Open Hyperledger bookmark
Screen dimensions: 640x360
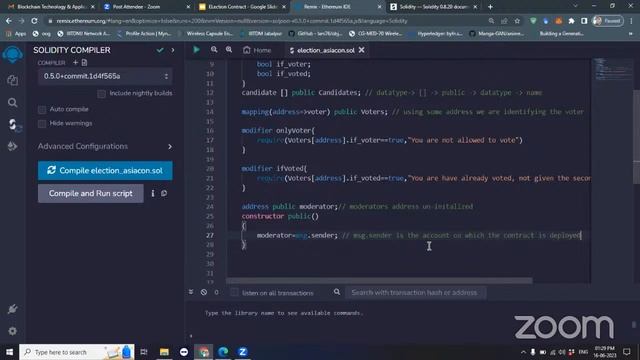[436, 33]
